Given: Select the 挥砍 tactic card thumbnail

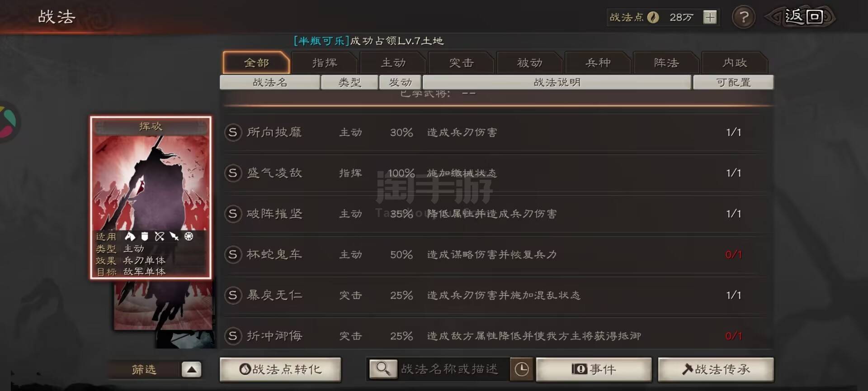Looking at the screenshot, I should (151, 197).
